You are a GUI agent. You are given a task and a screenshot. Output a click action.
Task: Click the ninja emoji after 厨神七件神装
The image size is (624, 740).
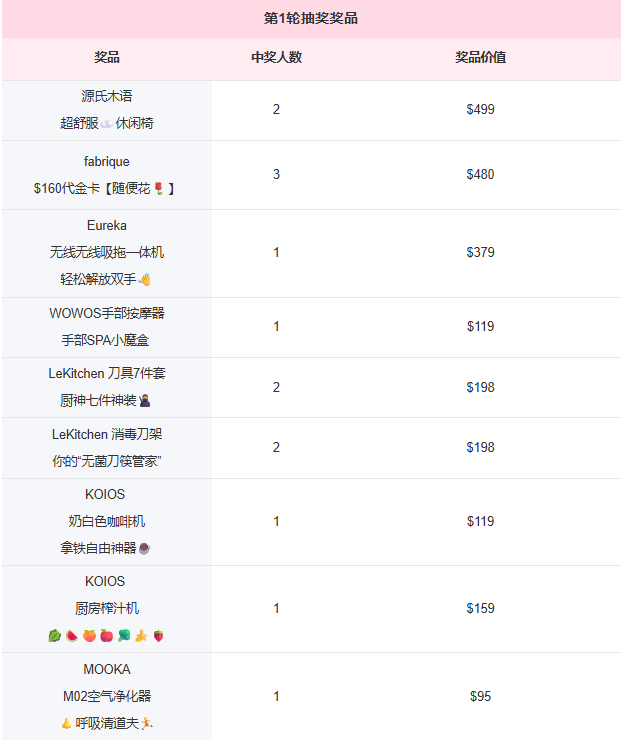point(145,401)
